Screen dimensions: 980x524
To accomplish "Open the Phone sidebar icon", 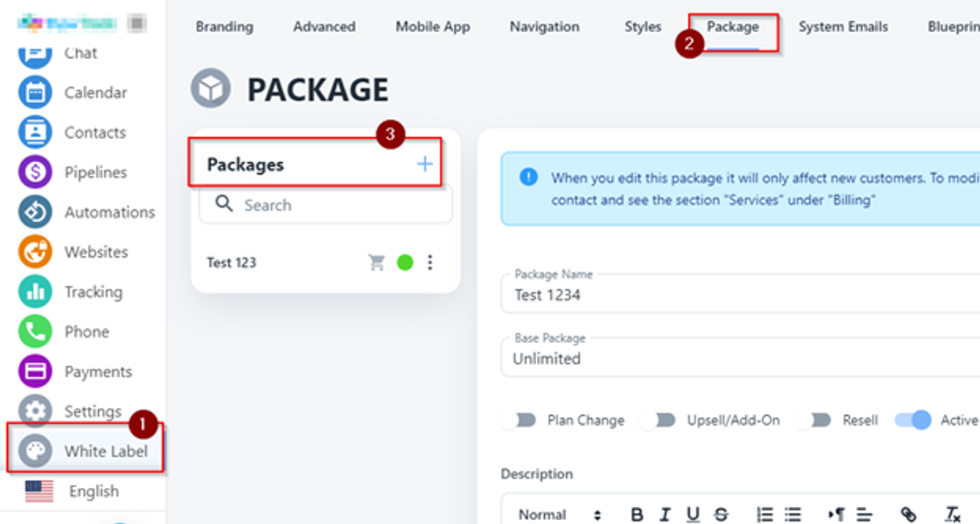I will pyautogui.click(x=35, y=332).
